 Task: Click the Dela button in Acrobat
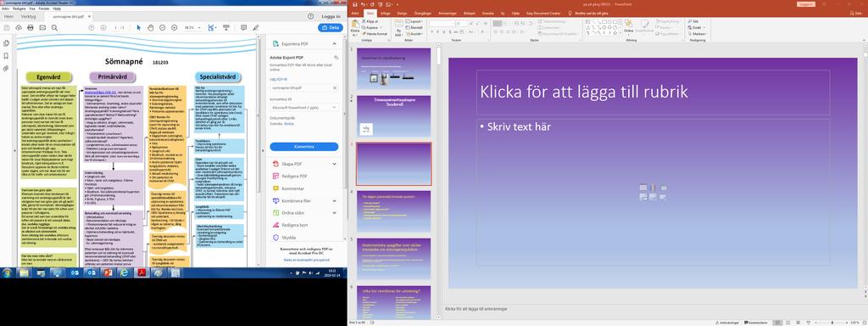(x=331, y=28)
